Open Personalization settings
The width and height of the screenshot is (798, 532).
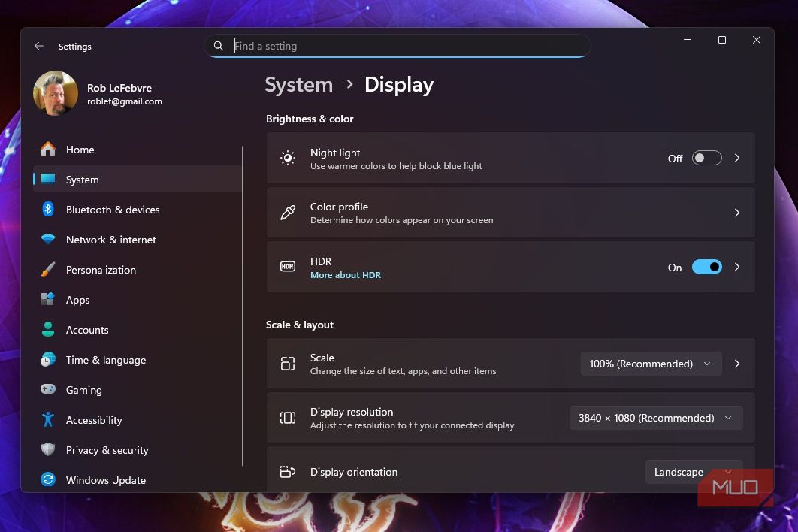(138, 269)
